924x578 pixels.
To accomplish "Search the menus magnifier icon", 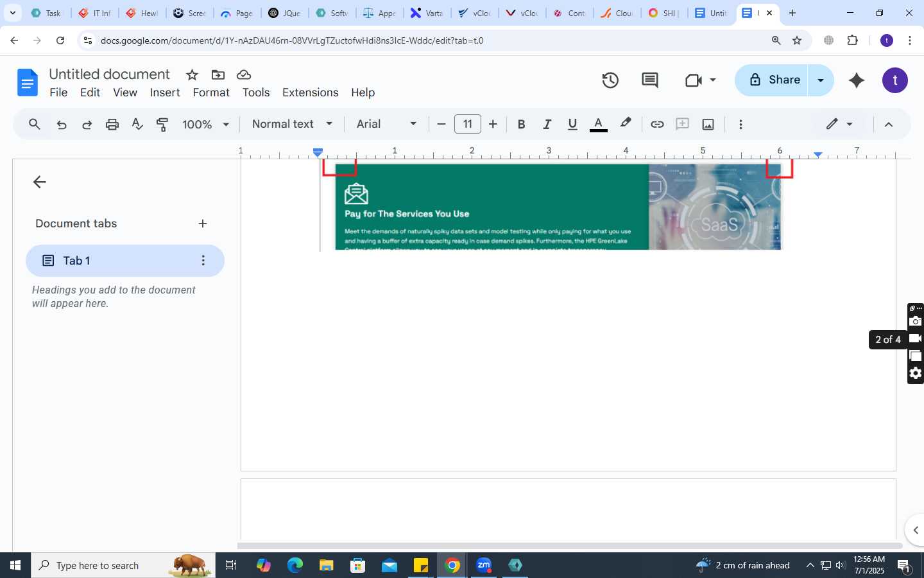I will [x=35, y=125].
